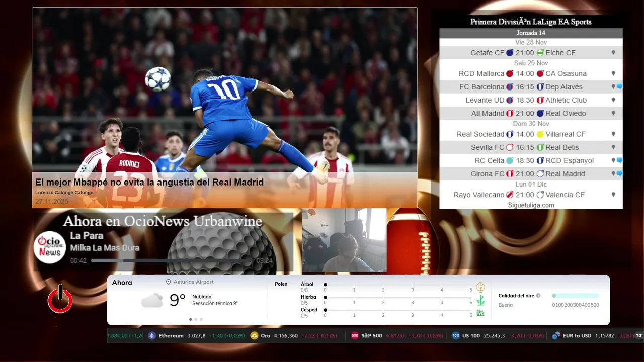Click the air quality level bar

pyautogui.click(x=576, y=296)
